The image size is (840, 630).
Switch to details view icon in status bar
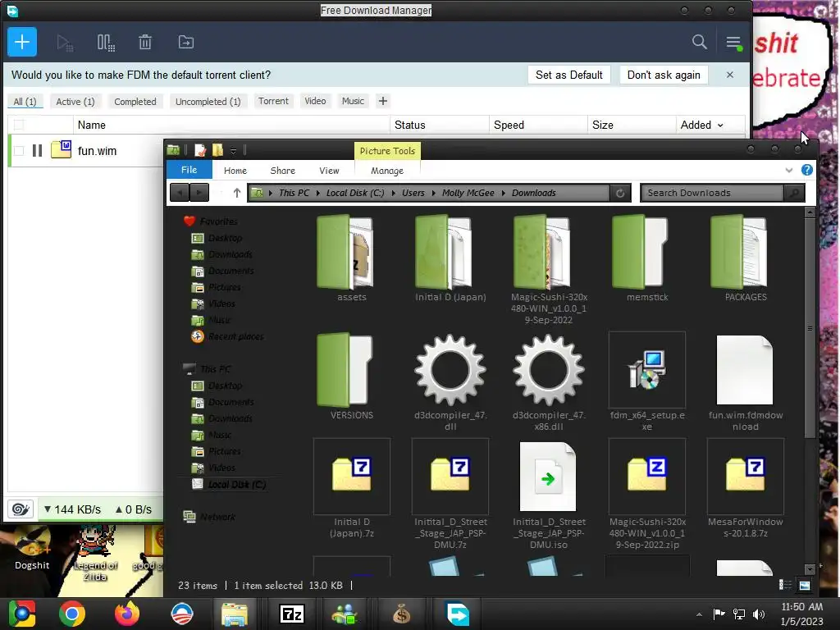point(784,586)
